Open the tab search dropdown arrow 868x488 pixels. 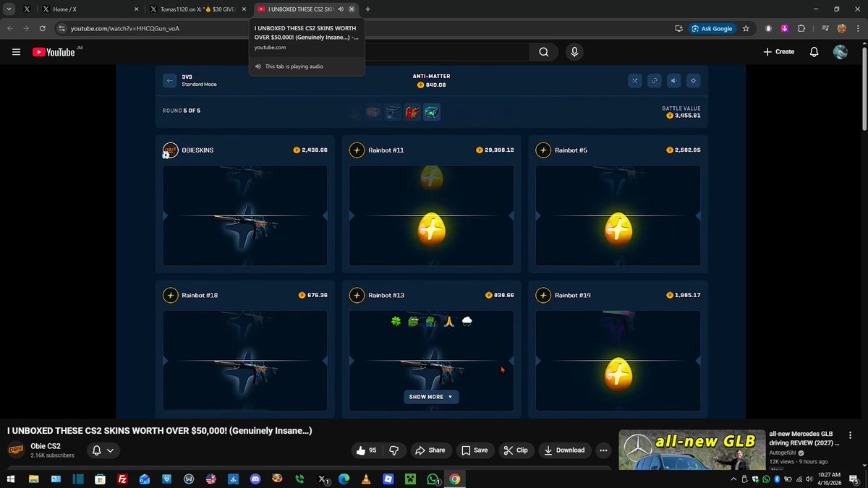coord(9,9)
